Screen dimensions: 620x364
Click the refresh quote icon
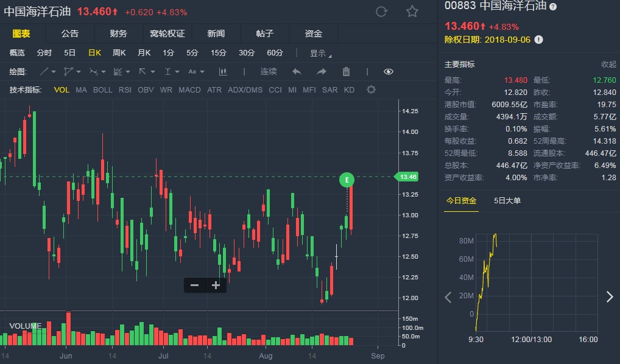click(x=381, y=12)
